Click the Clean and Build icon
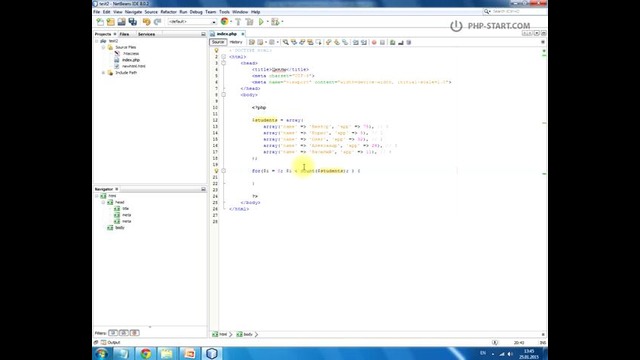 pyautogui.click(x=249, y=22)
